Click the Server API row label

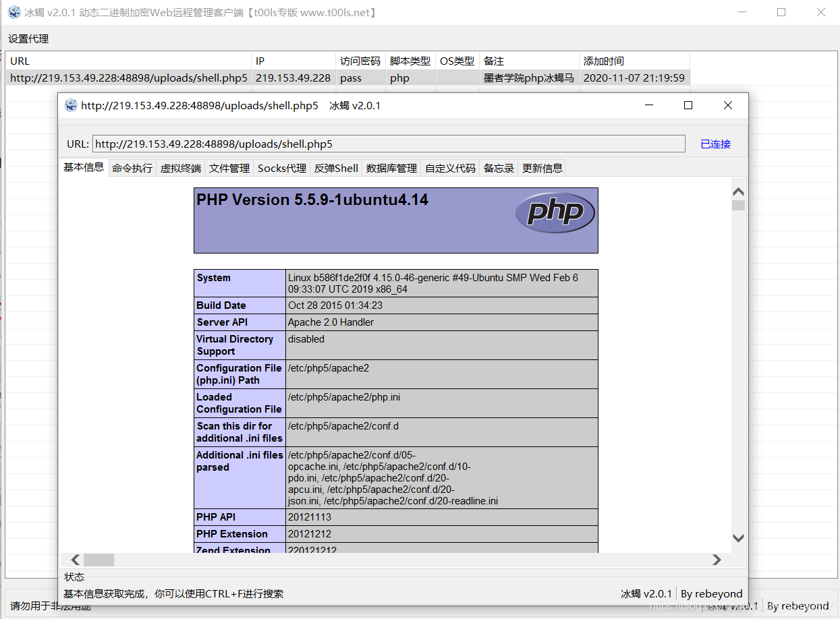point(222,322)
